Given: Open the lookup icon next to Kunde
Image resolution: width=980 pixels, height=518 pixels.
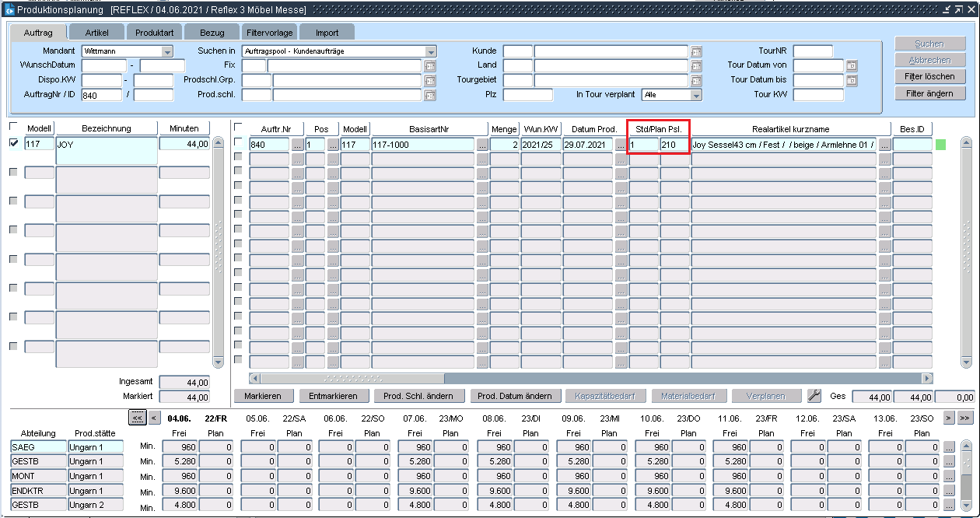Looking at the screenshot, I should click(696, 51).
